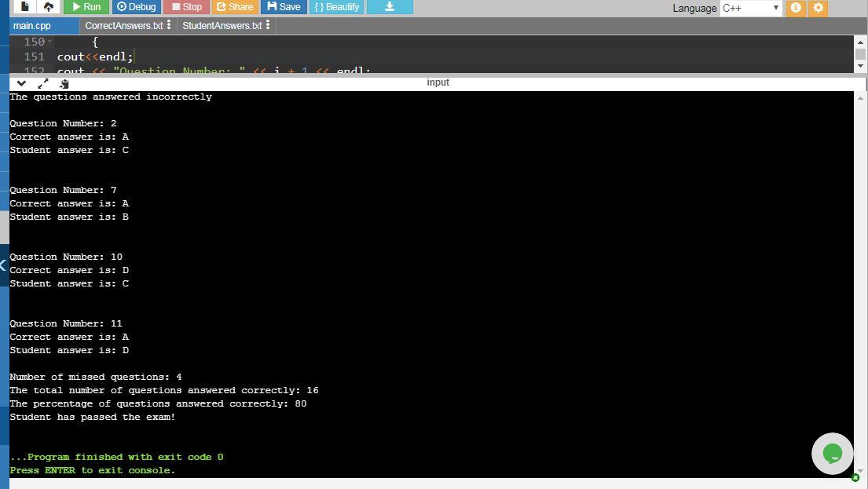This screenshot has width=868, height=489.
Task: Run the program with Run button
Action: (x=86, y=6)
